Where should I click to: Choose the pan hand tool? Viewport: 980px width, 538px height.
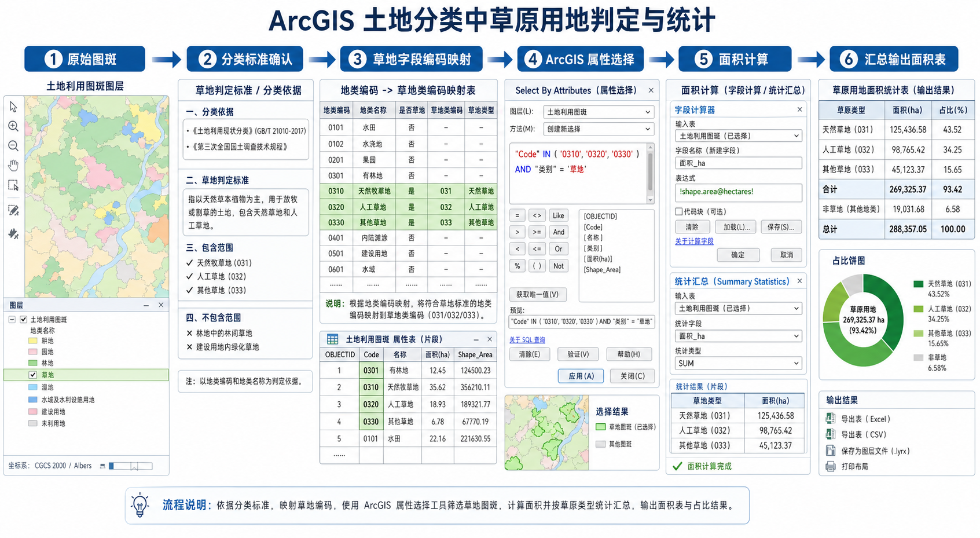13,166
